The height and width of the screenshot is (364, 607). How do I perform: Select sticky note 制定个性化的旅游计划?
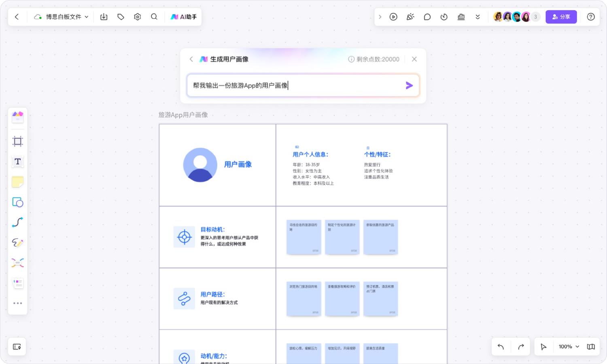coord(342,237)
